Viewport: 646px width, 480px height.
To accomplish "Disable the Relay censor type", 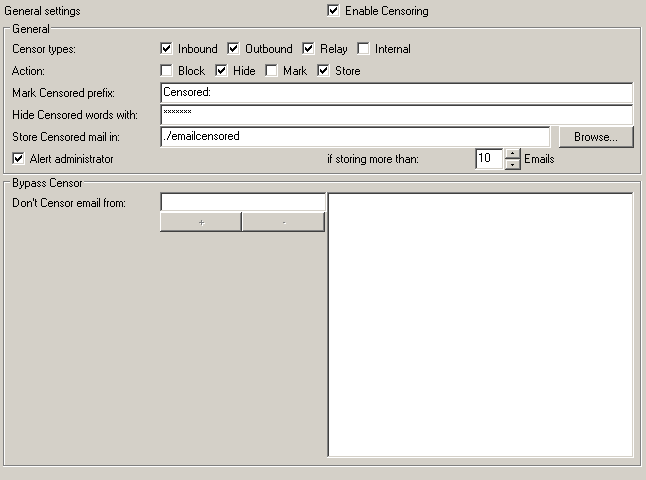I will click(x=308, y=49).
